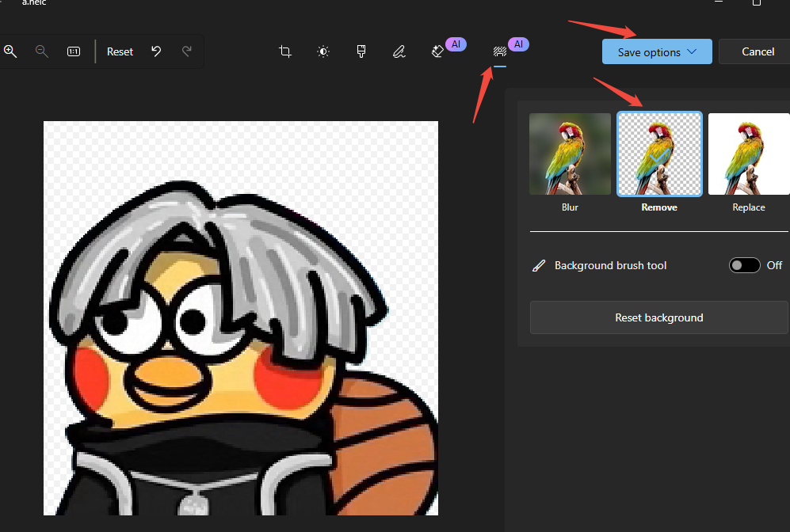Click the Reset button in toolbar

120,51
